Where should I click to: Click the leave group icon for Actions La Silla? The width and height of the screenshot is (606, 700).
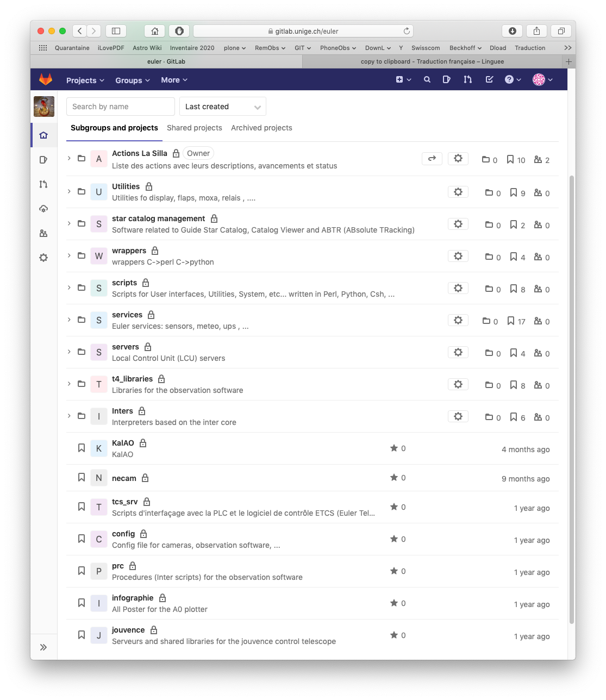tap(432, 159)
